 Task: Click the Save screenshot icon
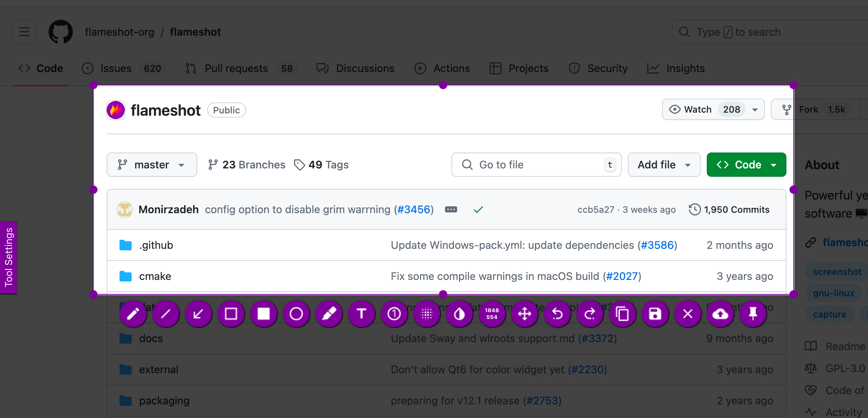tap(655, 314)
